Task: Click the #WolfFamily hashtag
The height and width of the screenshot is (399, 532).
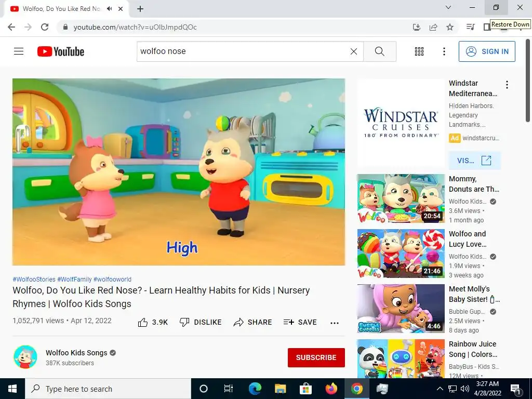Action: tap(74, 279)
